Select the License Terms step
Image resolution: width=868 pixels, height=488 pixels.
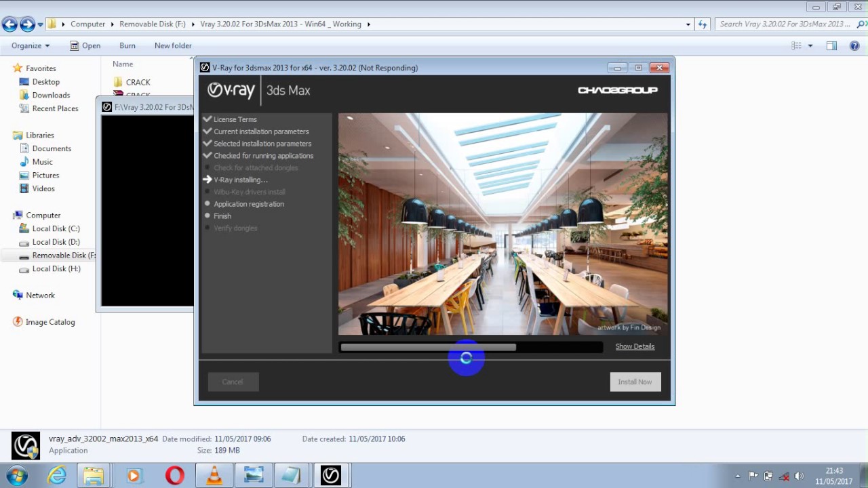coord(235,119)
